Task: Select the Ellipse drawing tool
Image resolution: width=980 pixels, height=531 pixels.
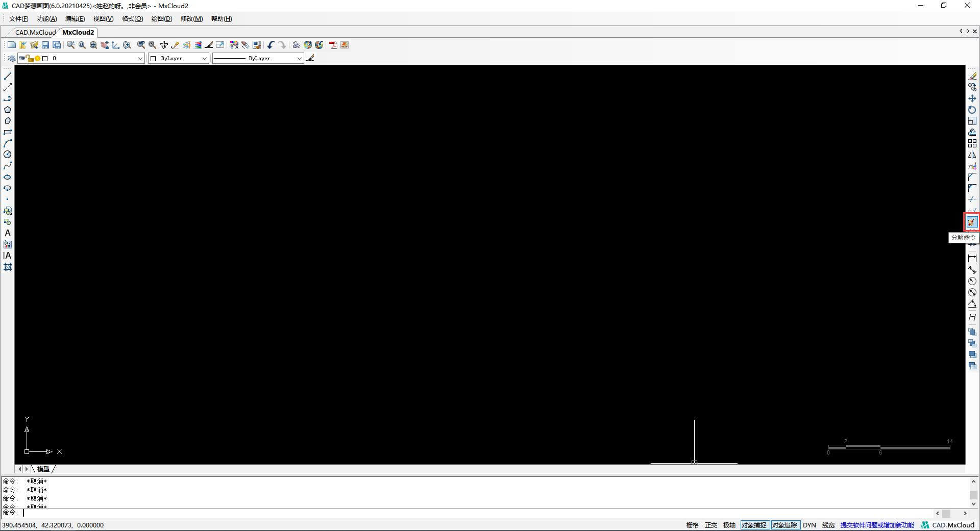Action: pyautogui.click(x=8, y=177)
